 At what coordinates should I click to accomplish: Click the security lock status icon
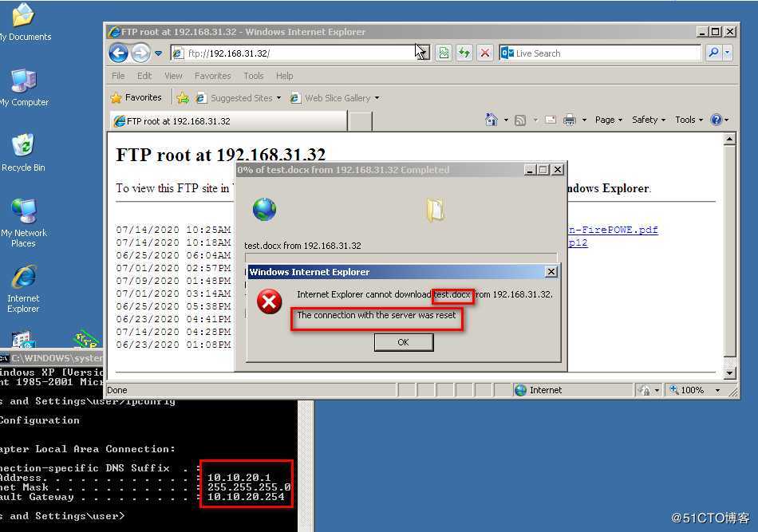click(645, 390)
